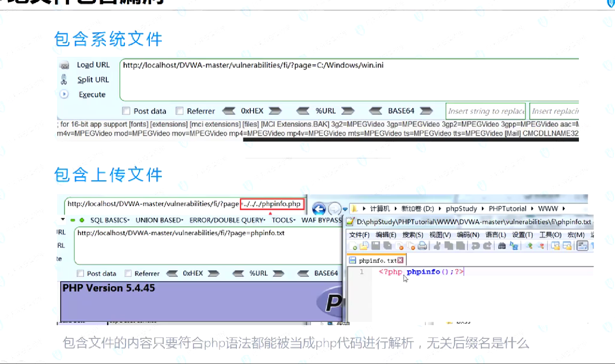Click the URL box containing page=phpinfo.txt
The image size is (615, 364).
coord(208,245)
